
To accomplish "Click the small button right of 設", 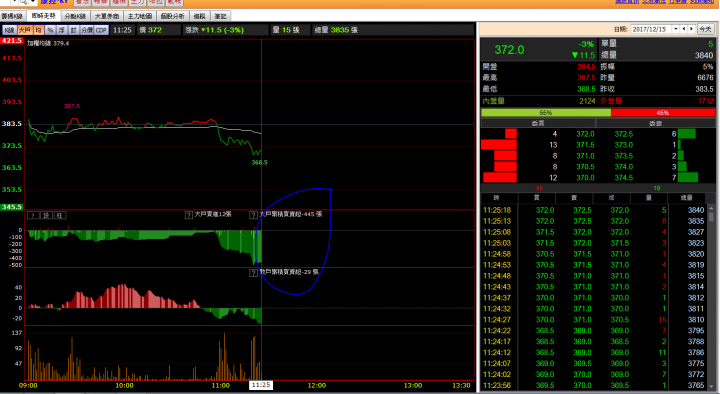I will pyautogui.click(x=60, y=215).
